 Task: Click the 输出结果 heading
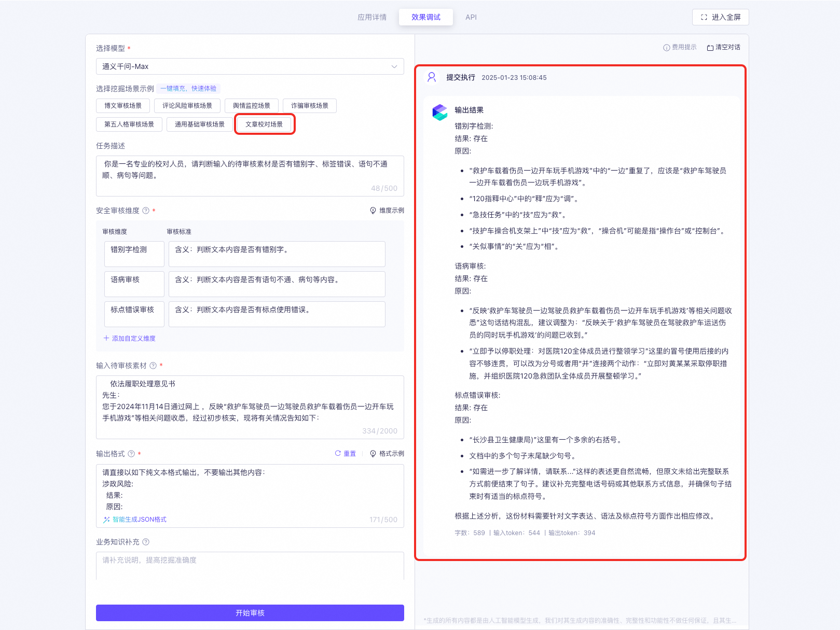469,110
